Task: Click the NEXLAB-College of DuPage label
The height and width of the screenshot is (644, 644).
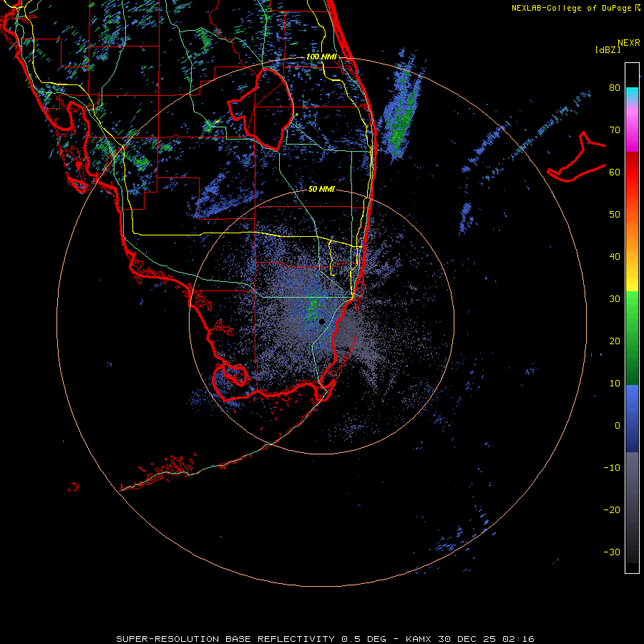Action: [x=576, y=8]
